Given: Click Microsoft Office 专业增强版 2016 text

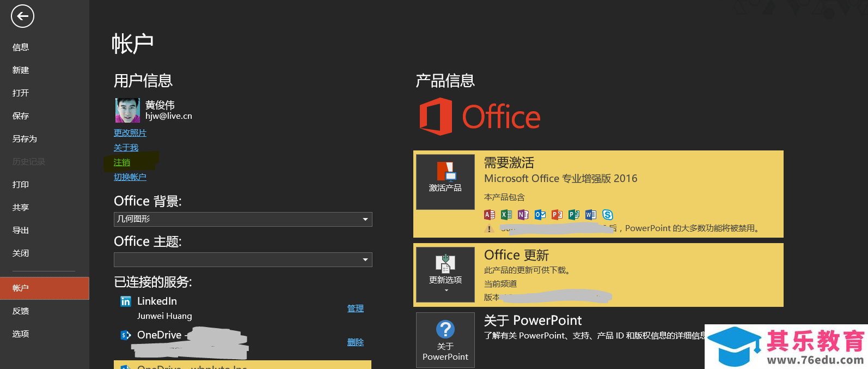Looking at the screenshot, I should pyautogui.click(x=561, y=179).
